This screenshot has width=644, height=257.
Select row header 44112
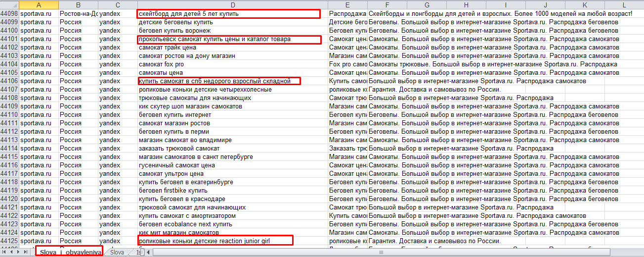(9, 132)
